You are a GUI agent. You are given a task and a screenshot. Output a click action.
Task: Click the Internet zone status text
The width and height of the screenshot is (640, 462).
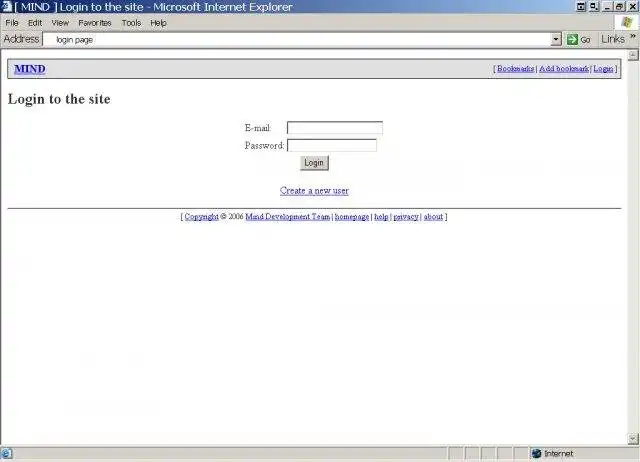558,453
